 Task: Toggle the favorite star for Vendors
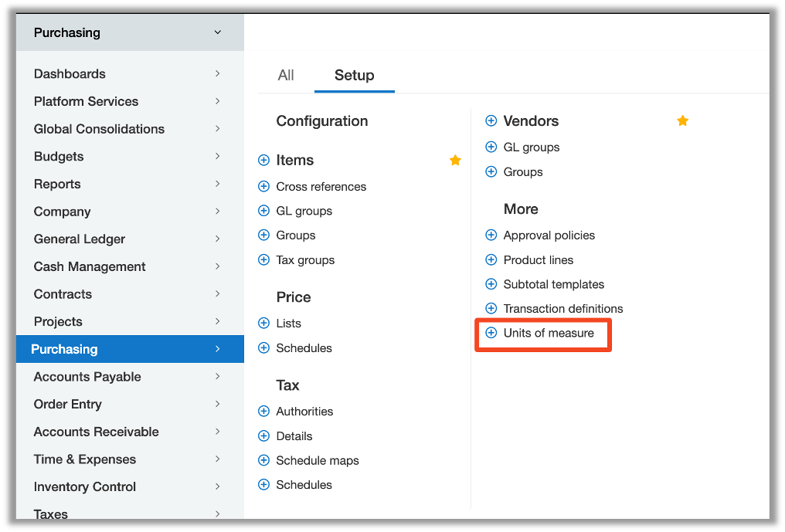click(x=682, y=121)
